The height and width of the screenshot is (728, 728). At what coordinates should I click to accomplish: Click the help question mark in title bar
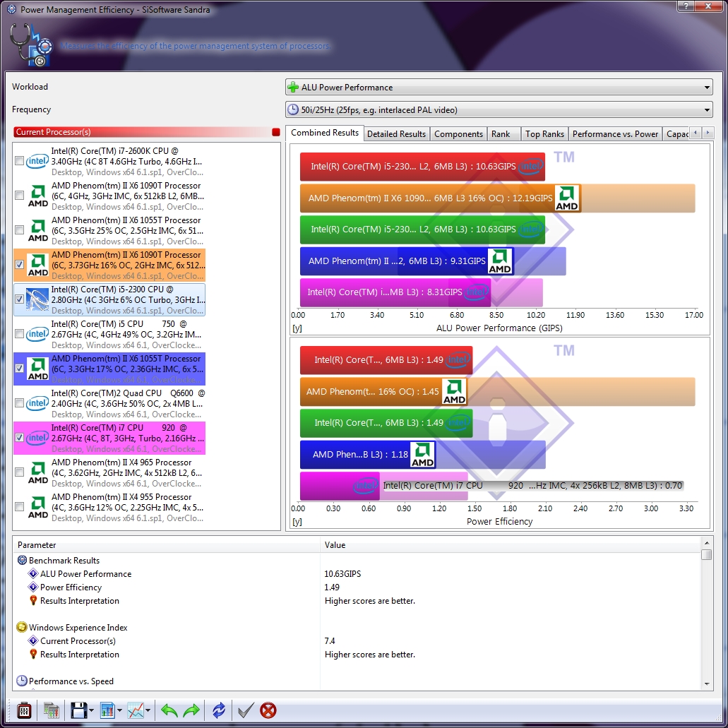(x=686, y=6)
